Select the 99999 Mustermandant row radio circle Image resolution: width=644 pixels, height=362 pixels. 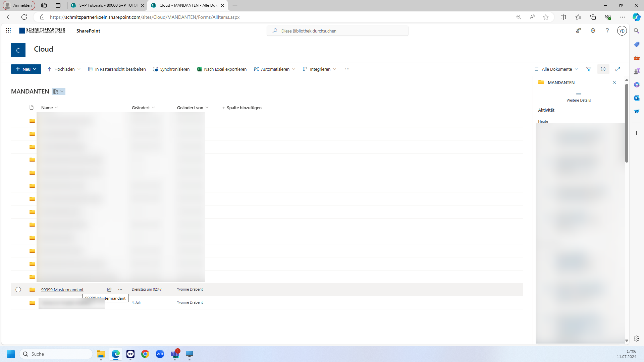(x=18, y=290)
